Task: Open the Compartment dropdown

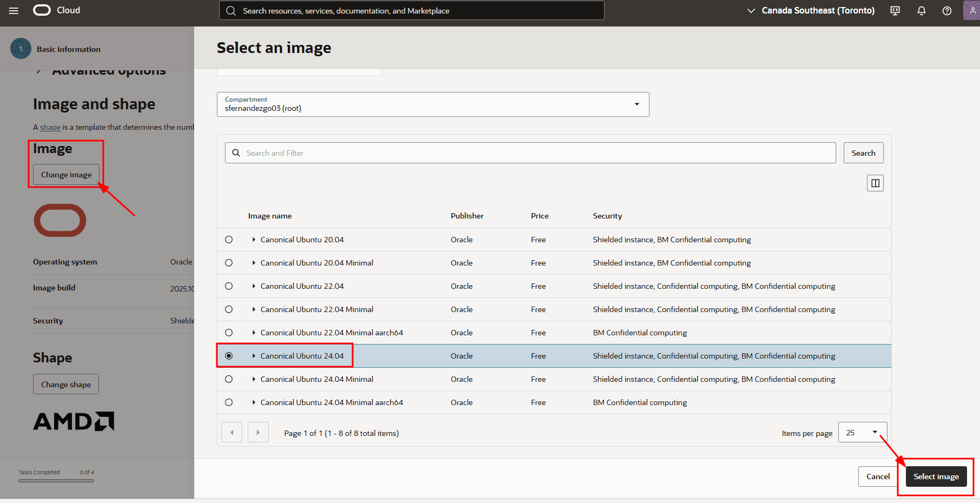Action: click(x=636, y=104)
